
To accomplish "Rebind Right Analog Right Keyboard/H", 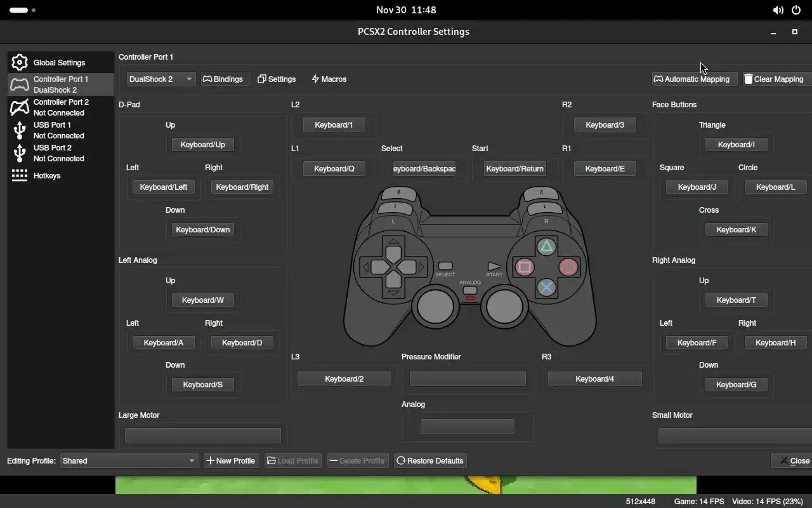I will [776, 343].
